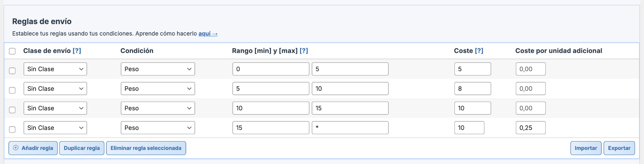Click the plus icon on Añadir regla
The height and width of the screenshot is (164, 644).
(x=16, y=148)
